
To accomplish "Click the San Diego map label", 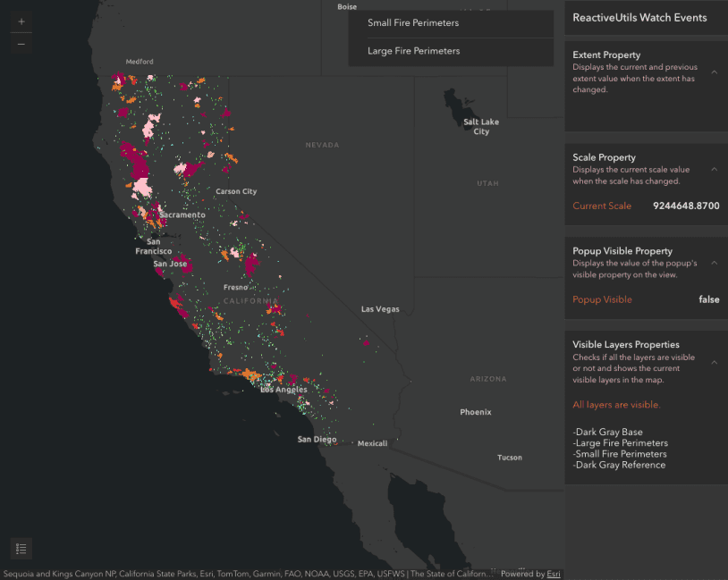I will [317, 440].
